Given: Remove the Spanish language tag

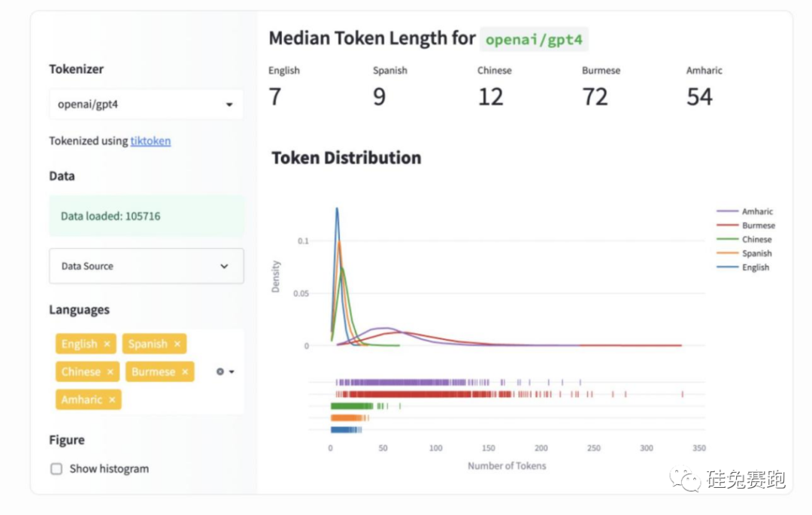Looking at the screenshot, I should point(177,344).
